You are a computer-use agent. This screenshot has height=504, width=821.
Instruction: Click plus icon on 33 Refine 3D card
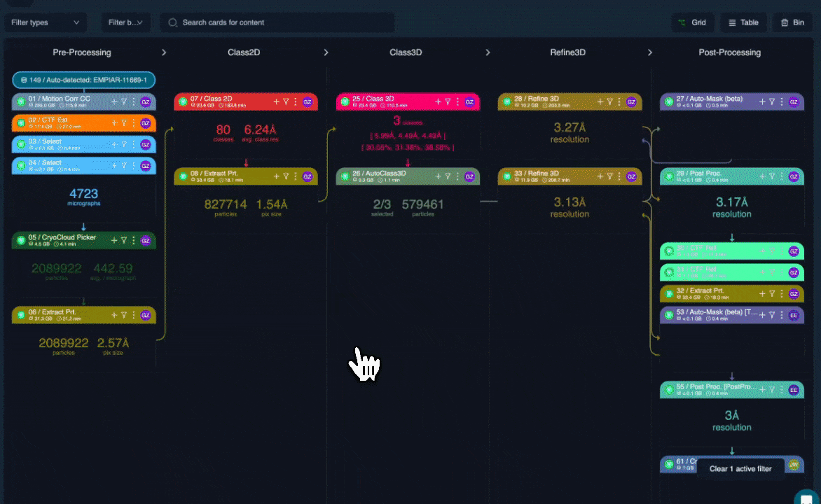click(x=600, y=176)
